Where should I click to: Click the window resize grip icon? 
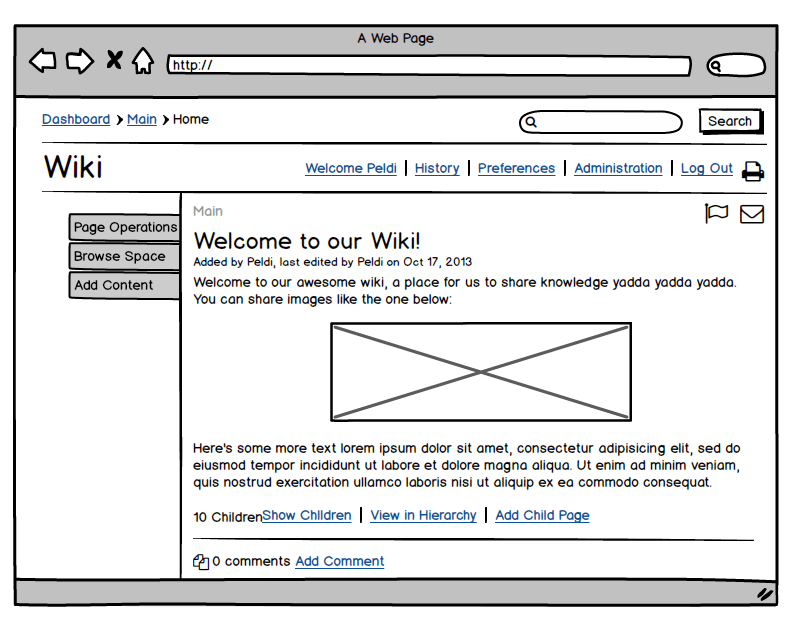tap(764, 594)
